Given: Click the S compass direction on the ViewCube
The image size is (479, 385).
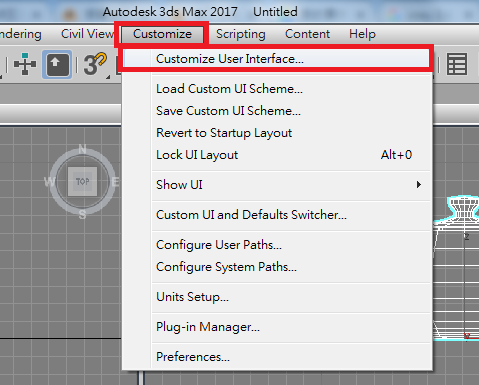Looking at the screenshot, I should (83, 215).
